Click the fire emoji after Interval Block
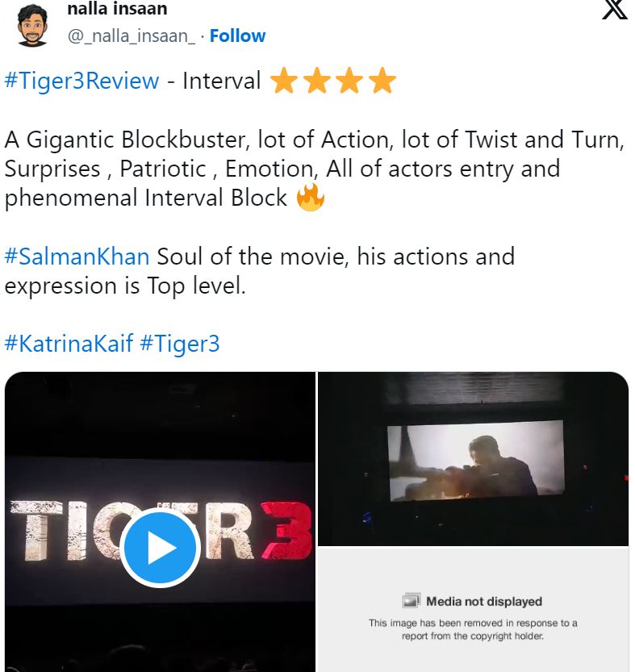 (311, 198)
